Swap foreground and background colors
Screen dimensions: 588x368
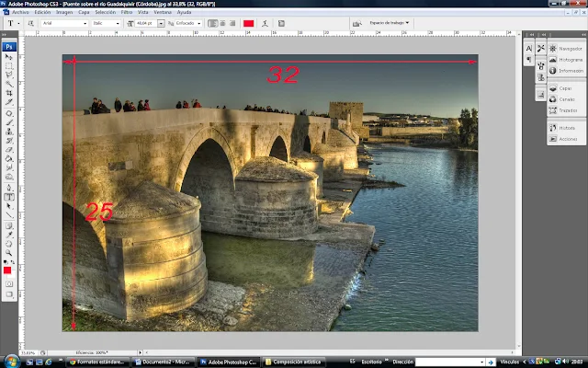(x=13, y=262)
